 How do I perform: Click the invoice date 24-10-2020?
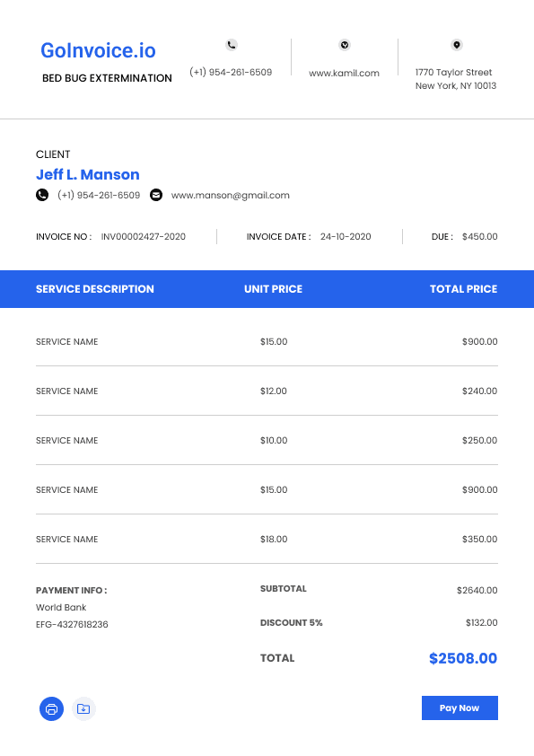[x=346, y=237]
